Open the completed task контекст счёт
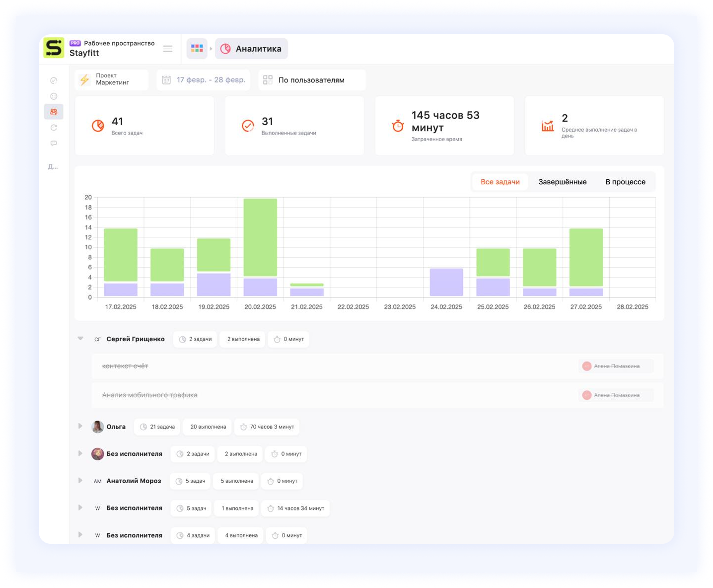The height and width of the screenshot is (588, 713). click(x=125, y=366)
